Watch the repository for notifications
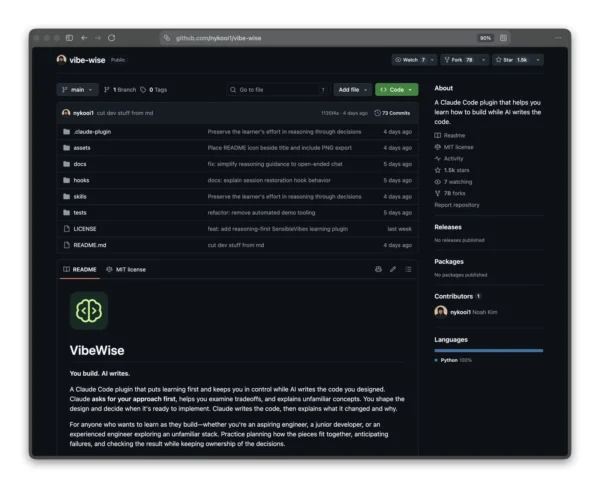600x488 pixels. click(x=410, y=60)
